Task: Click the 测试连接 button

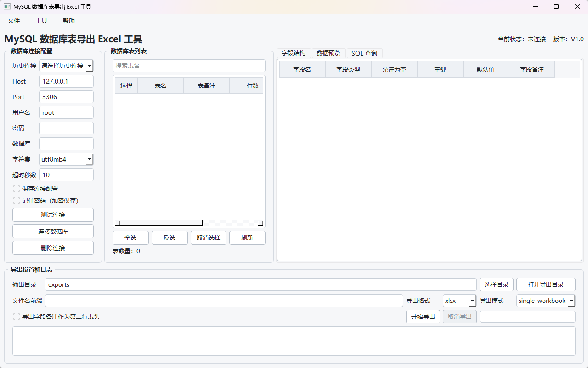Action: pos(53,215)
